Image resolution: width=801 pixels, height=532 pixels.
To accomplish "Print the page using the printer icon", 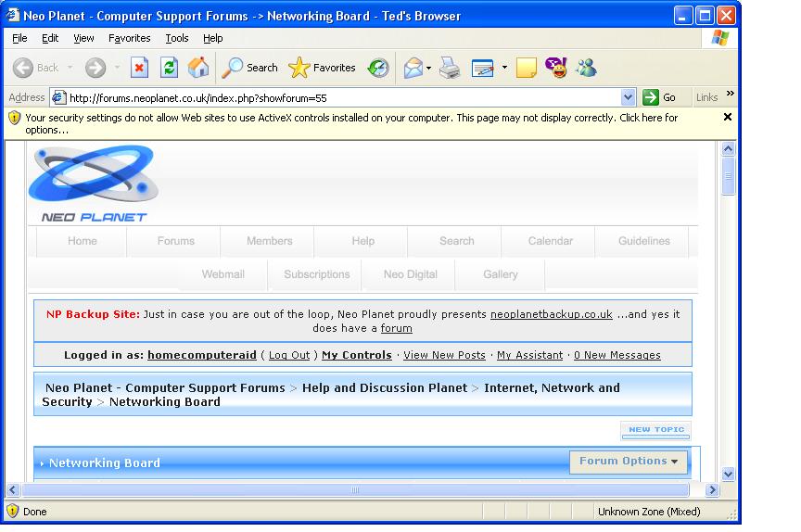I will [450, 68].
